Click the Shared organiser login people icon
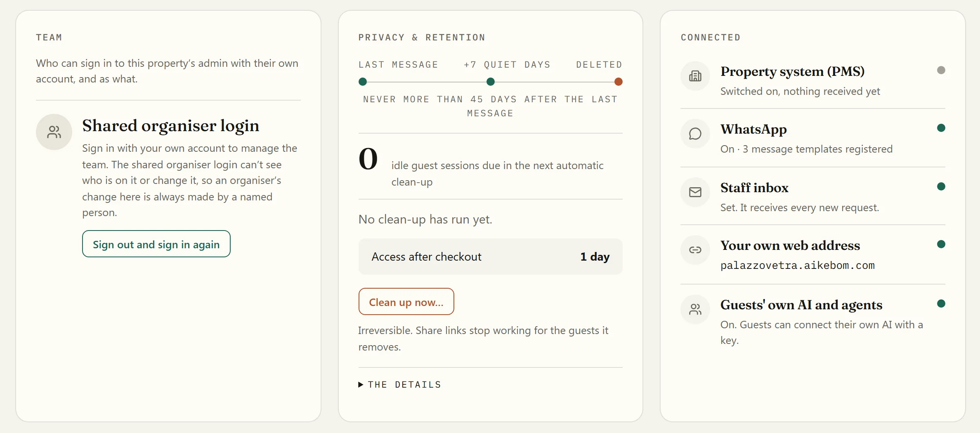This screenshot has height=433, width=980. tap(54, 132)
